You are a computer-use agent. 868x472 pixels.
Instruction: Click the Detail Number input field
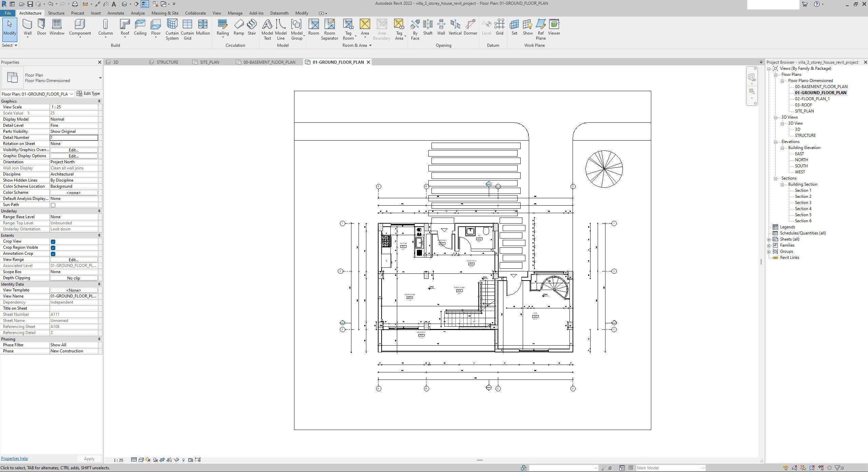(74, 138)
